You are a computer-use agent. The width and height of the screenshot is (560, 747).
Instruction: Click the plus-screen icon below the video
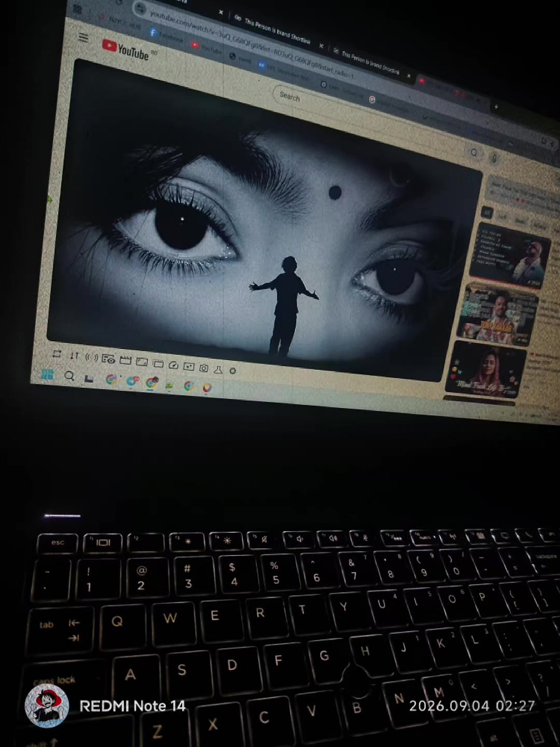[189, 366]
